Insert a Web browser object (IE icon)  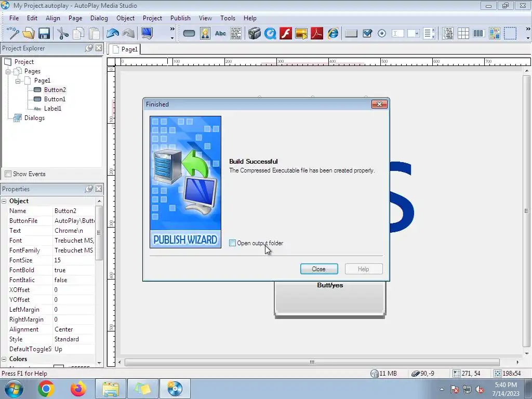click(333, 33)
